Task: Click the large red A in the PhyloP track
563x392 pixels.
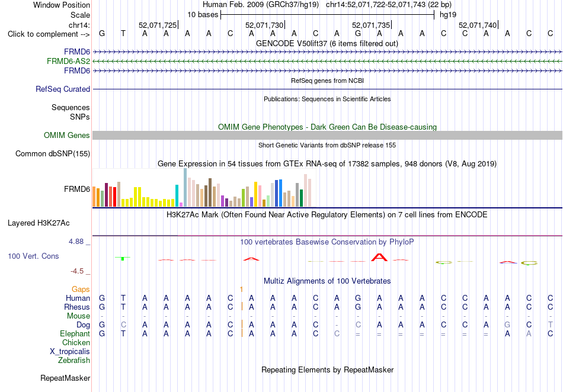Action: pyautogui.click(x=379, y=257)
